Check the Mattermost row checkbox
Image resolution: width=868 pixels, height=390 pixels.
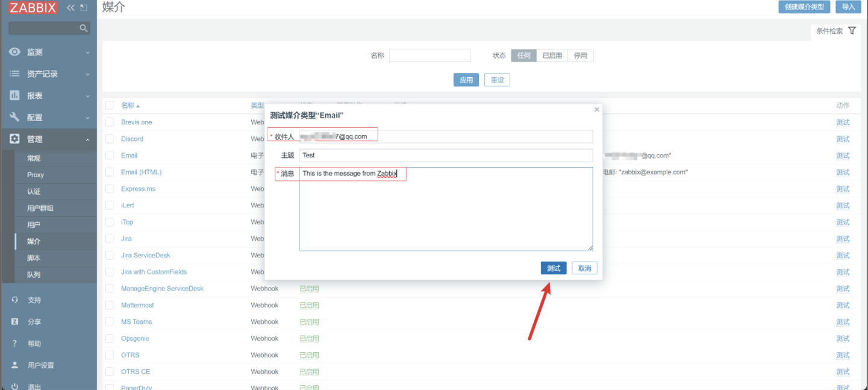click(110, 305)
